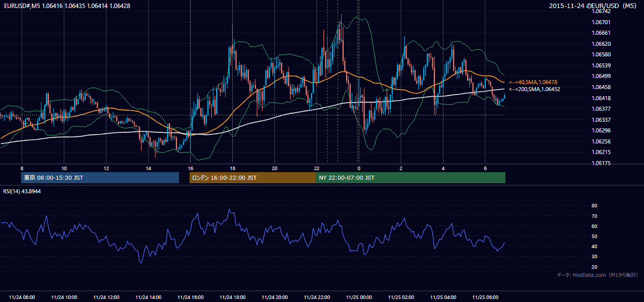
Task: Click the NY 22:00-07:00 JST session bar
Action: click(411, 178)
